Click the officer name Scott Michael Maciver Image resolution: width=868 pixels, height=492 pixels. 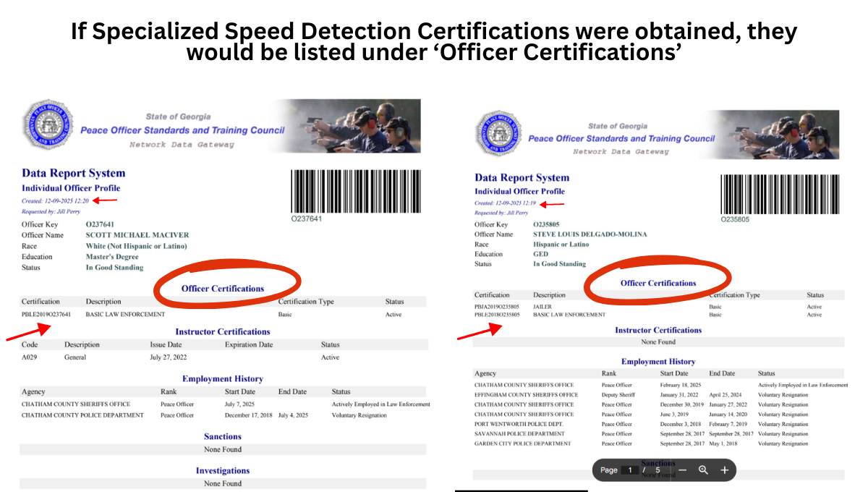pos(137,235)
